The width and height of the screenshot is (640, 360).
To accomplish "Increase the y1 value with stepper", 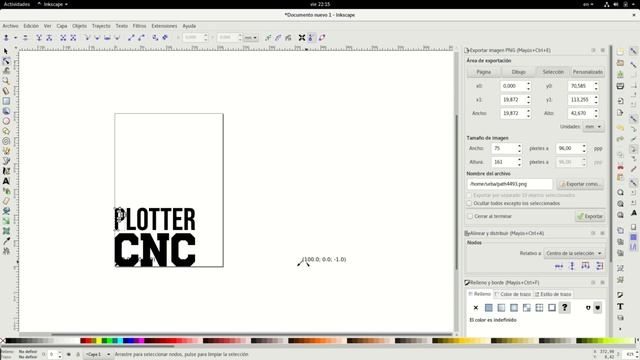I will [x=596, y=97].
